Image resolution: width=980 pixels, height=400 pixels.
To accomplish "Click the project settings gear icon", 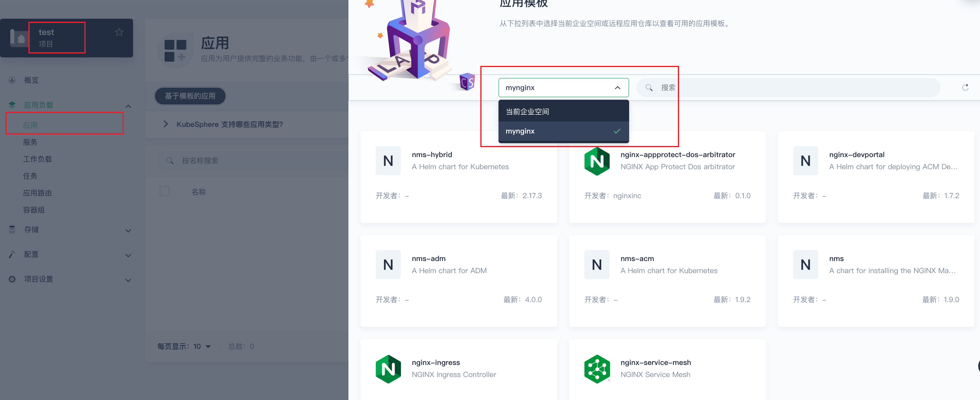I will click(x=12, y=279).
